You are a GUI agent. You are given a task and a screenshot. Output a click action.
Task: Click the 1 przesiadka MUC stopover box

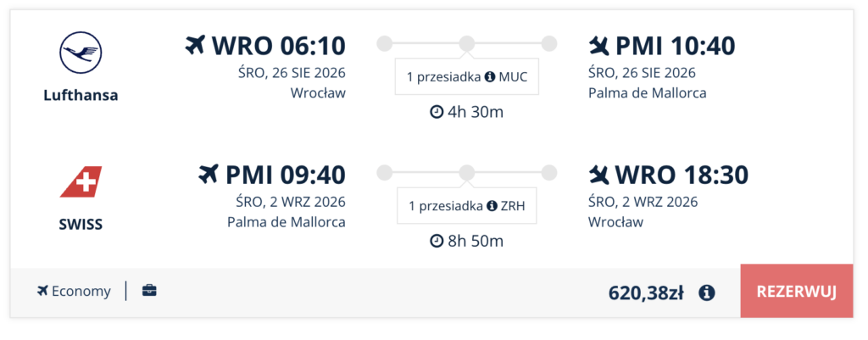coord(467,76)
